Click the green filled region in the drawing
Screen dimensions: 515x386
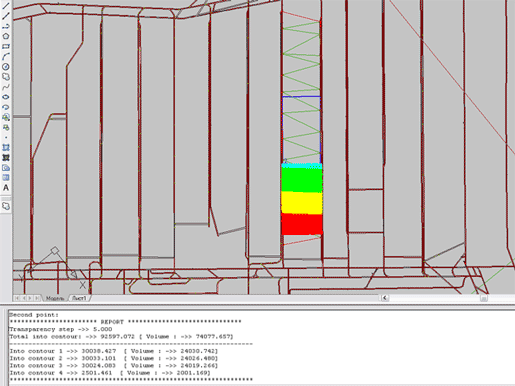[302, 180]
